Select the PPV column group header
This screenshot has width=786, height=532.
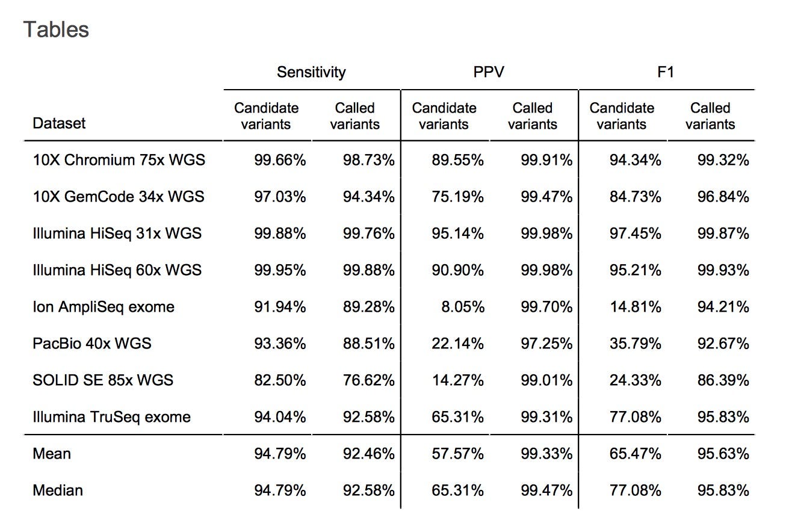(x=489, y=72)
